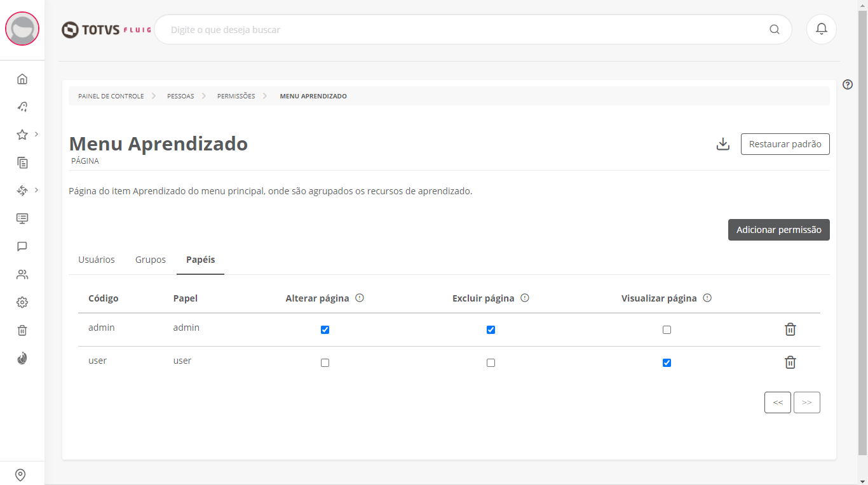Click the Visualizar página column header

pos(659,298)
